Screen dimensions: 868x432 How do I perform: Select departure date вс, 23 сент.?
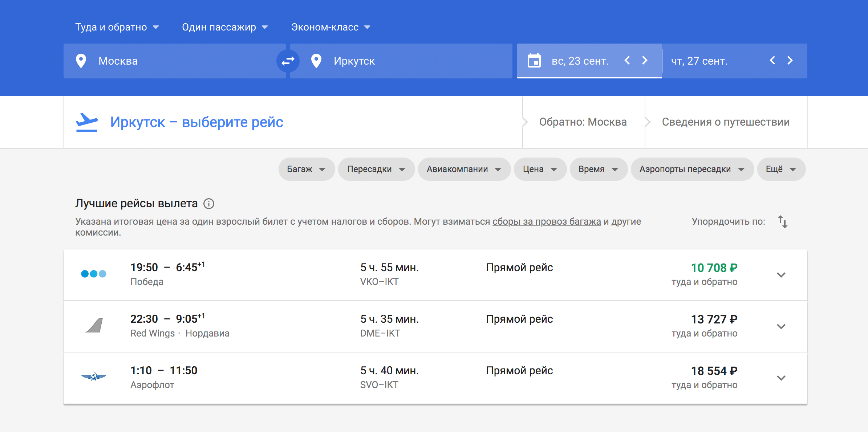[580, 61]
